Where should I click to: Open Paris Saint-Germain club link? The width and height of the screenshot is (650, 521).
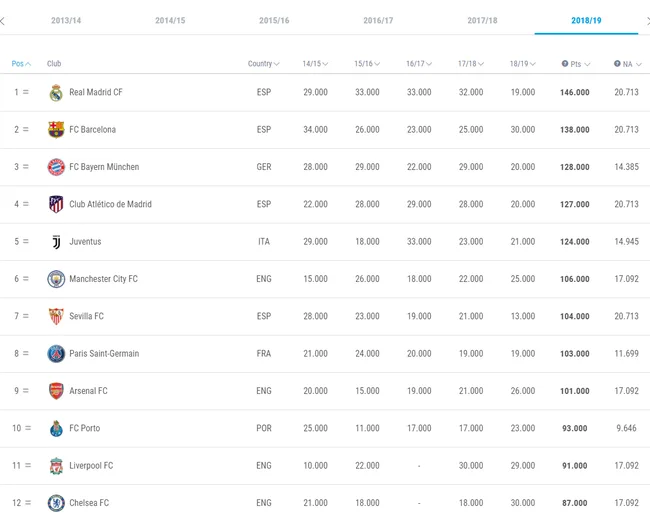104,354
